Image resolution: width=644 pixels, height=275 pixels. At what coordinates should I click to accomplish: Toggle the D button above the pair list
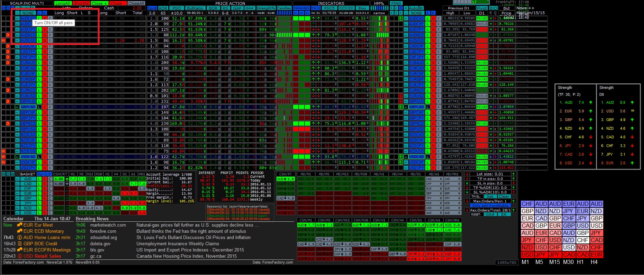[8, 8]
